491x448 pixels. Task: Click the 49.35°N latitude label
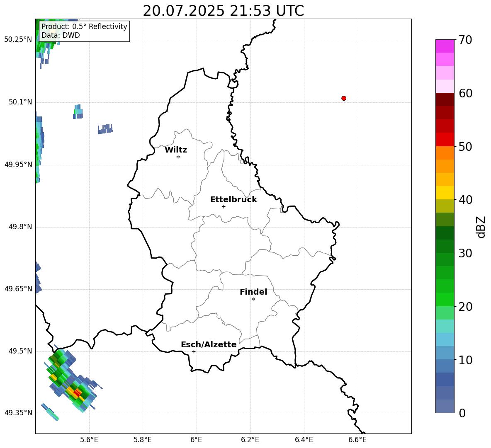(18, 413)
